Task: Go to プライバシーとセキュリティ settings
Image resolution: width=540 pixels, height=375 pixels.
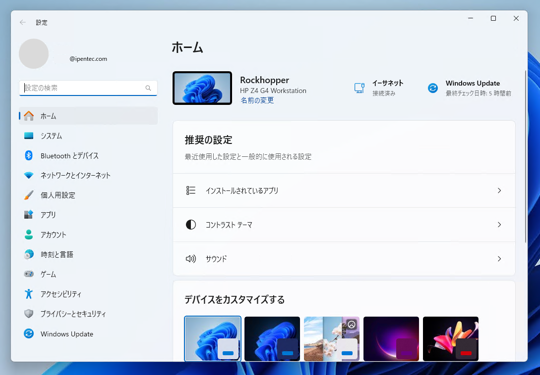Action: tap(88, 314)
